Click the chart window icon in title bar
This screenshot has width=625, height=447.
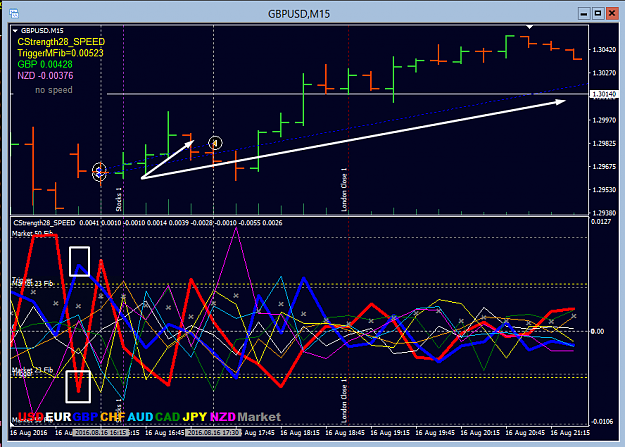pos(14,14)
